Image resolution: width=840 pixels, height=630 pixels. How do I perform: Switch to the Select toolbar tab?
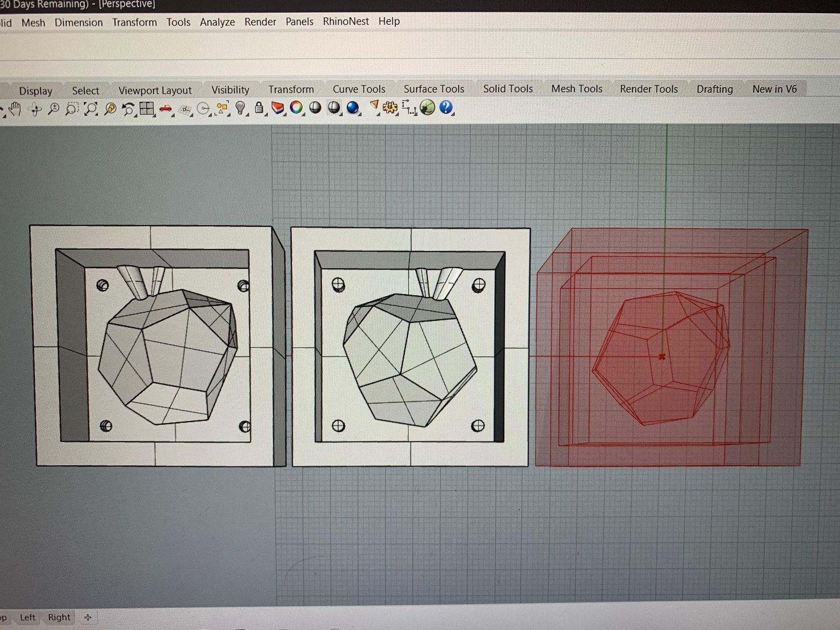[x=86, y=91]
